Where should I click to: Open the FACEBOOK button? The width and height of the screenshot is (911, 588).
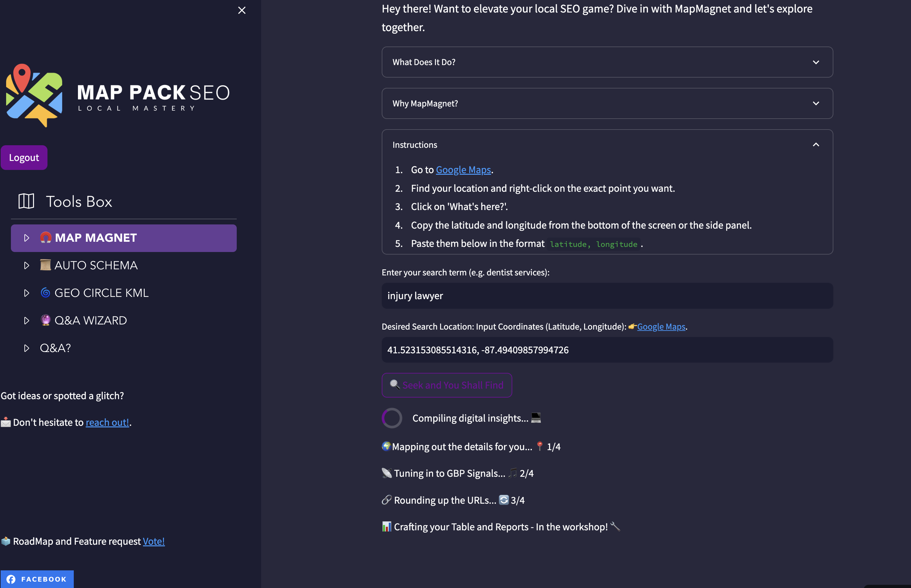[x=37, y=579]
